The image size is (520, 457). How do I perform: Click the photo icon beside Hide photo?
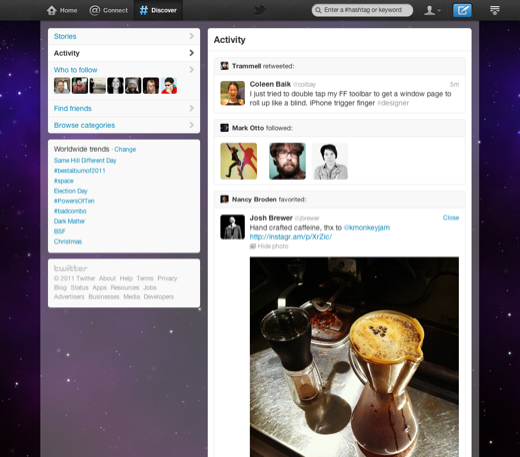(253, 246)
